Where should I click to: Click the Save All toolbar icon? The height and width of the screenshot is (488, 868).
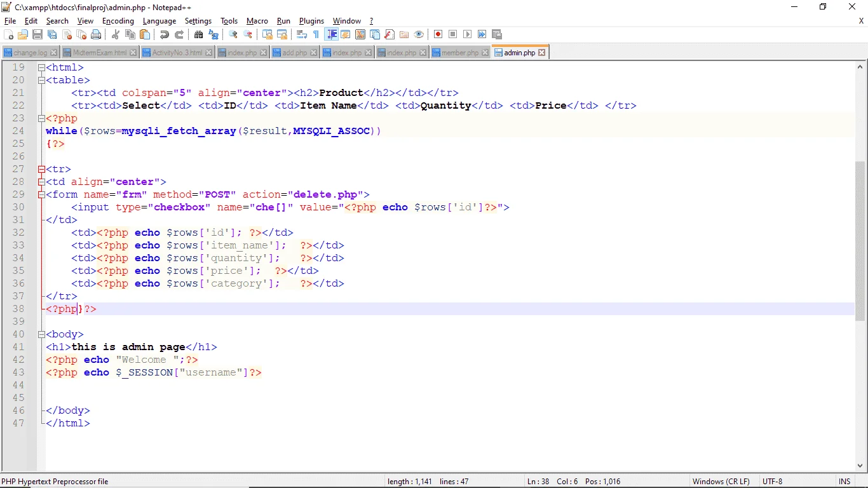pyautogui.click(x=51, y=34)
